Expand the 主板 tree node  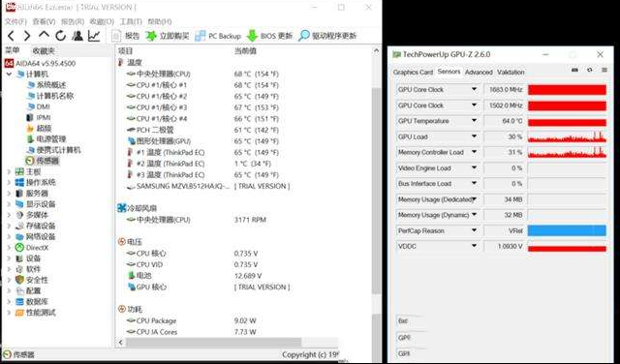pos(9,171)
